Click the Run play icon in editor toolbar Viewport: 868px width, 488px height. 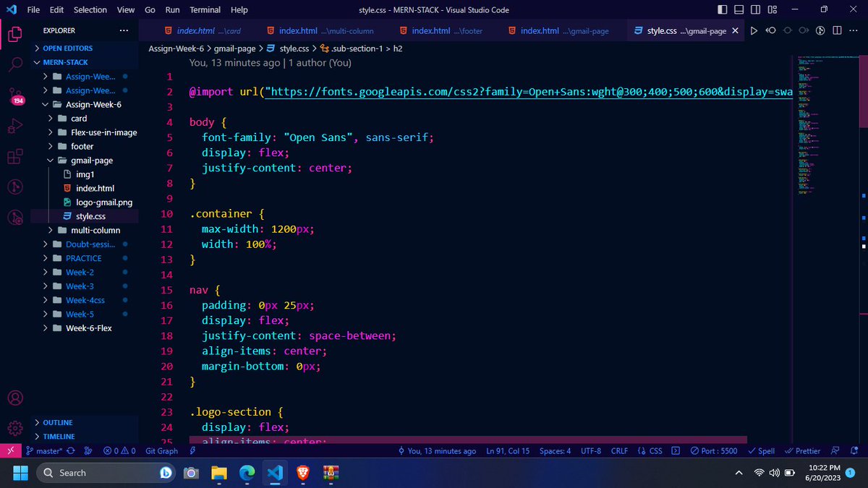pos(754,31)
